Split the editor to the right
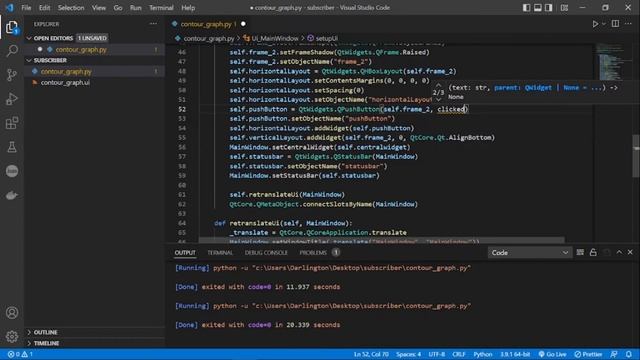The height and width of the screenshot is (360, 640). coord(615,24)
